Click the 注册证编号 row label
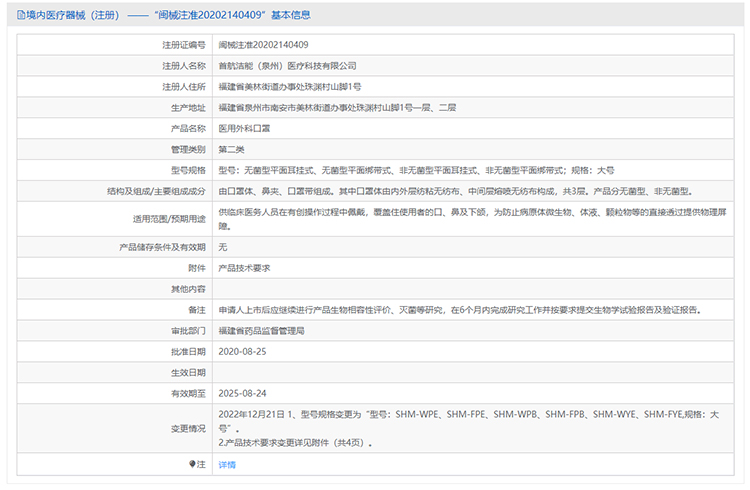The height and width of the screenshot is (490, 750). tap(184, 45)
